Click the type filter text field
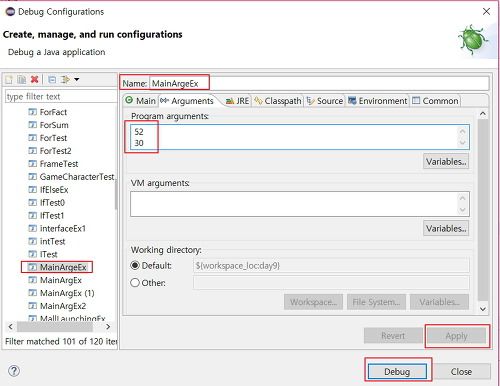 (61, 97)
